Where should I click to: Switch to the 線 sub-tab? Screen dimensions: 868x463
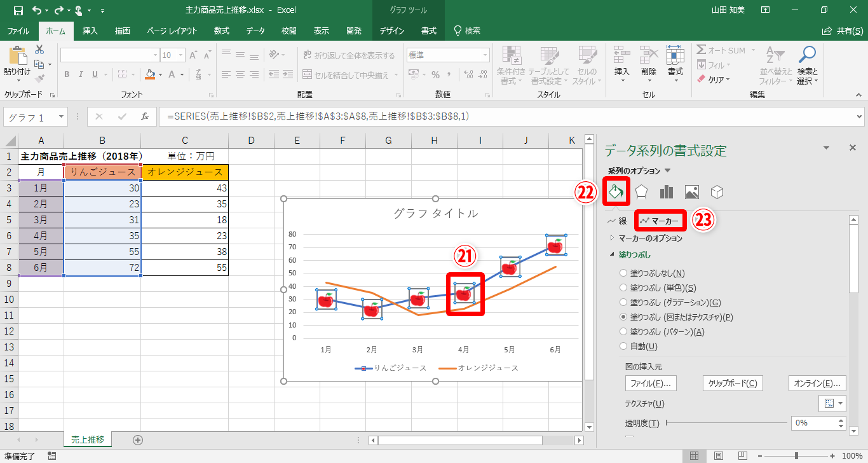coord(617,221)
